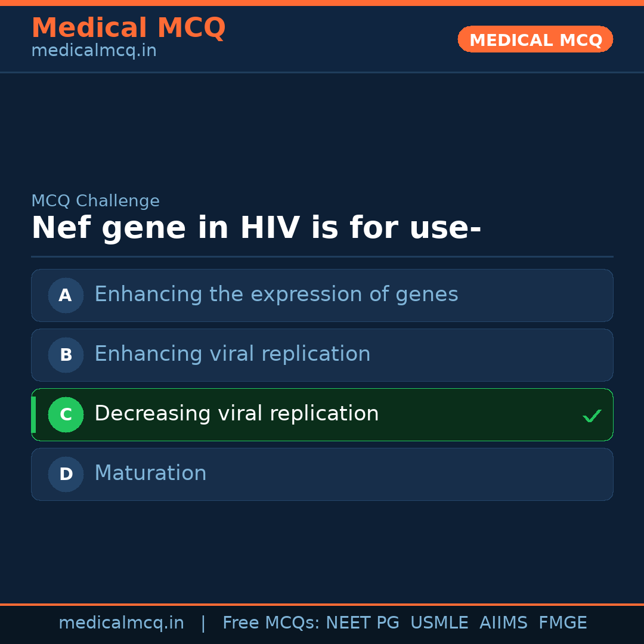Click the circled letter A icon
The image size is (644, 644).
pos(66,295)
